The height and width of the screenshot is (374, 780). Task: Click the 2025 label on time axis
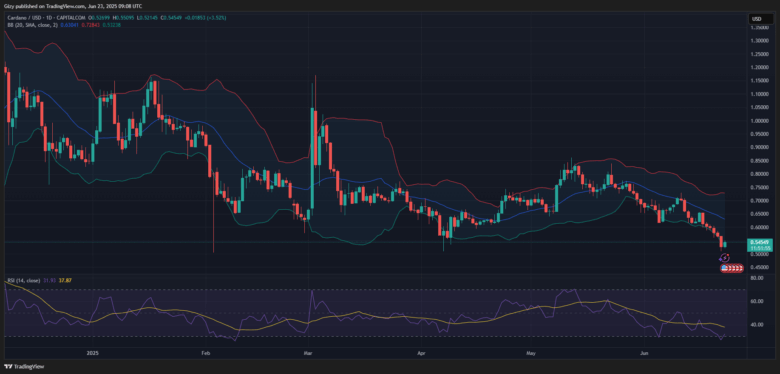(93, 354)
